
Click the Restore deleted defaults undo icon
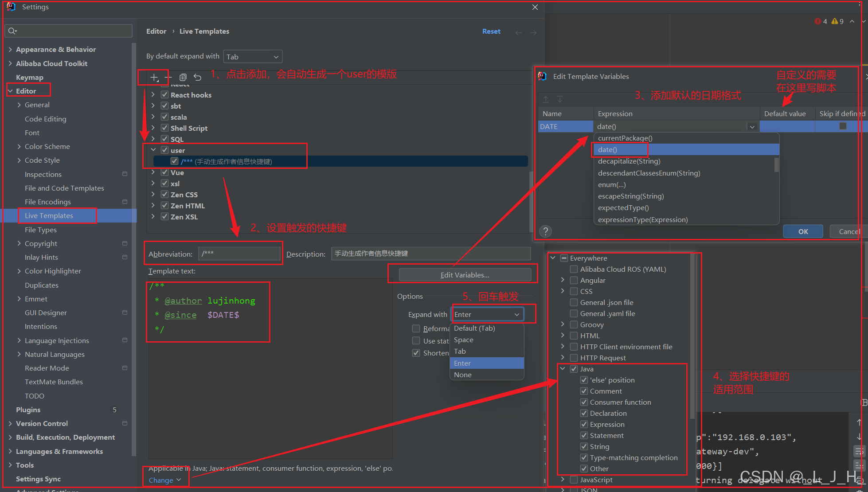pyautogui.click(x=198, y=78)
